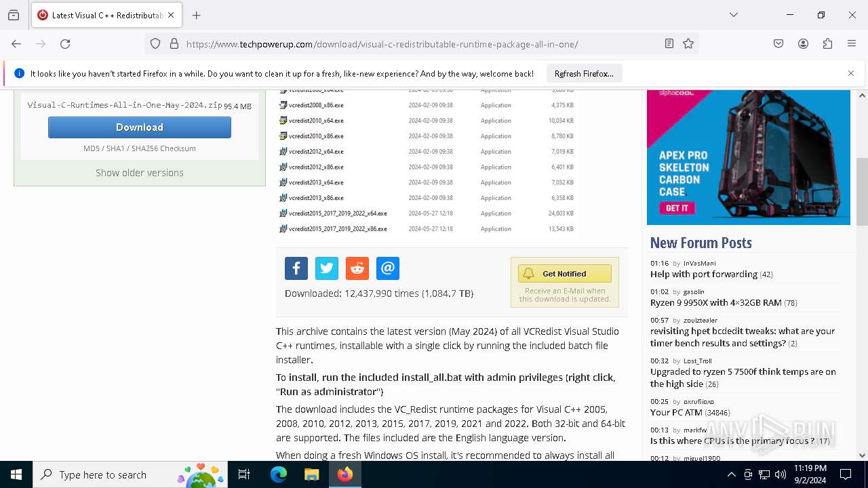Click vcredist2013_x86.exe file name

point(316,198)
